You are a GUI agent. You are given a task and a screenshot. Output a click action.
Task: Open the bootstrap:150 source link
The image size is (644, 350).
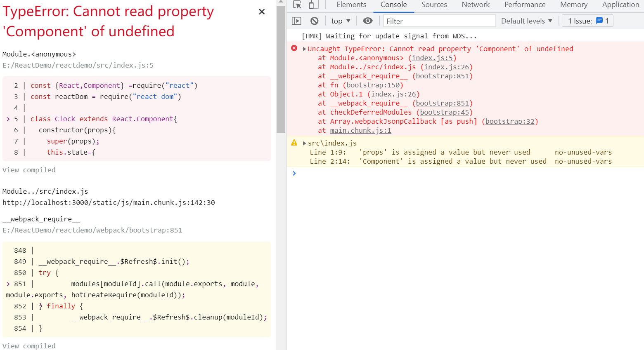[373, 85]
